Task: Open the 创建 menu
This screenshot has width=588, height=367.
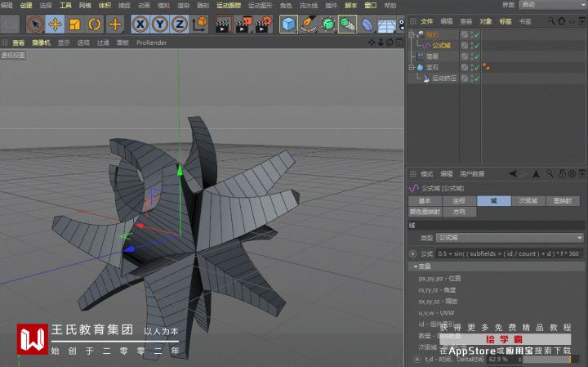Action: pyautogui.click(x=26, y=5)
